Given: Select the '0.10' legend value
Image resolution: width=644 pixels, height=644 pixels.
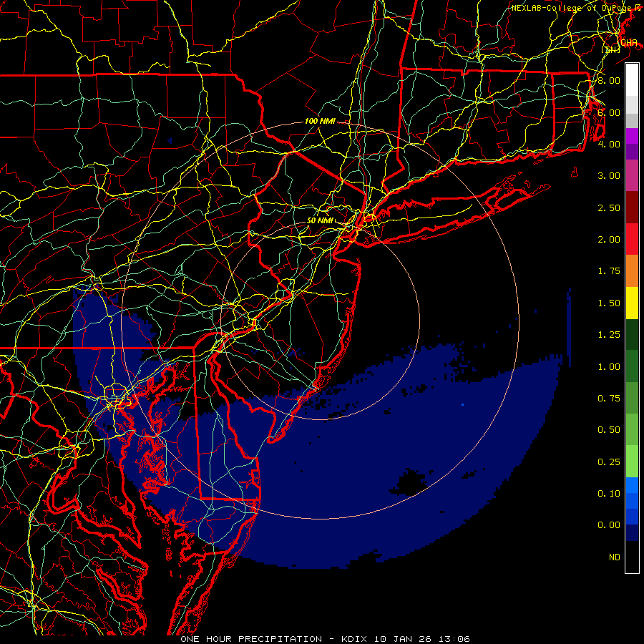Looking at the screenshot, I should coord(609,494).
